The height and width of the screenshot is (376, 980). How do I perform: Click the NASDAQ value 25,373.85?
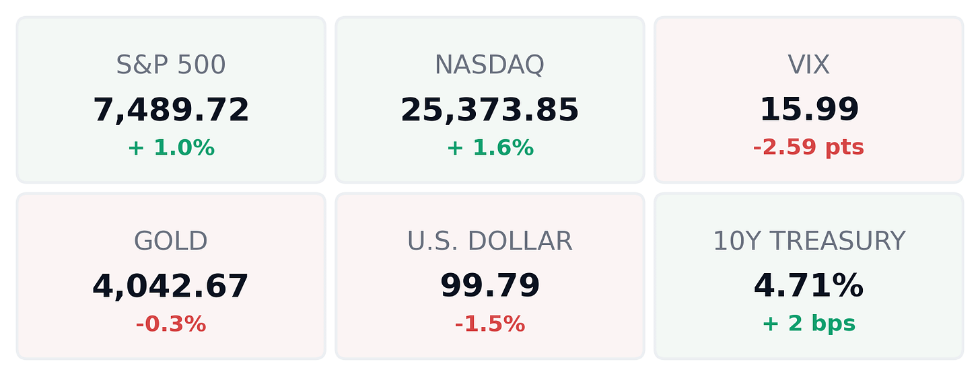490,110
